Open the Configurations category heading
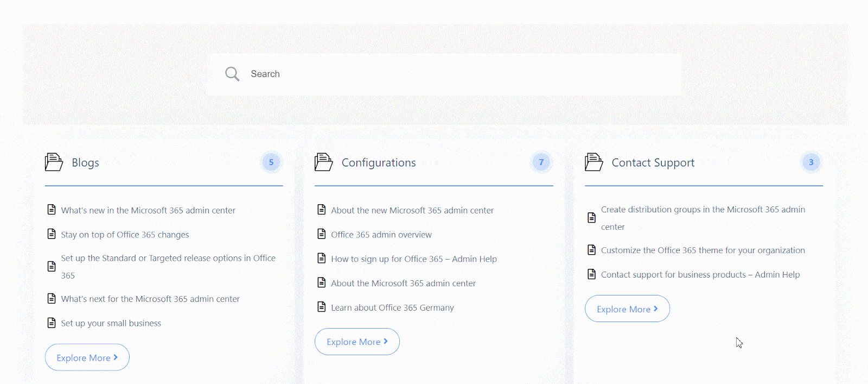Screen dimensions: 868x384 (x=379, y=162)
